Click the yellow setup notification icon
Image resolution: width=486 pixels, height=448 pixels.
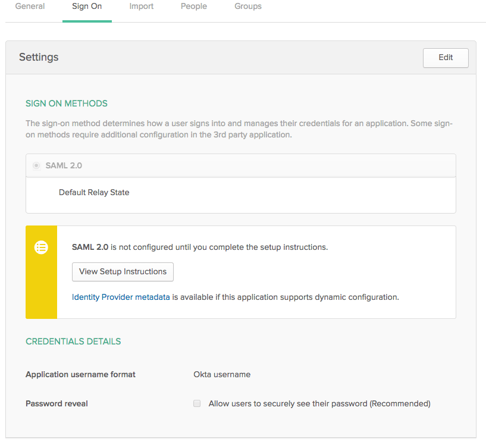point(41,247)
